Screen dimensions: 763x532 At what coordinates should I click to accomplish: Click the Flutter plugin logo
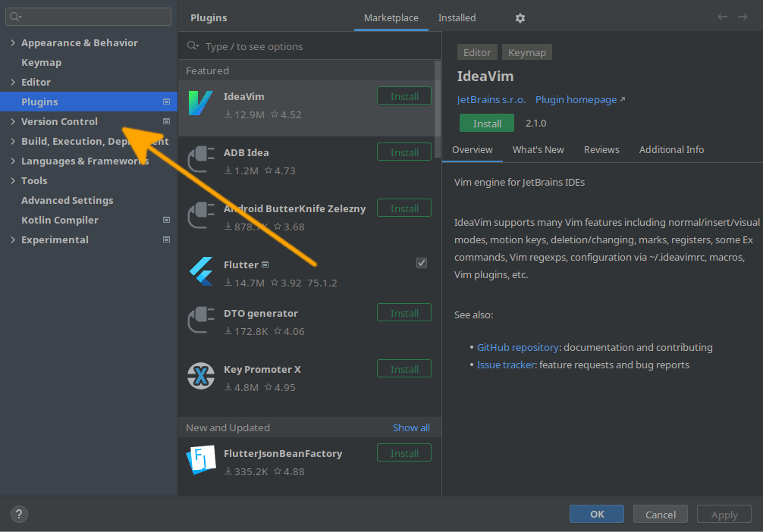pos(201,271)
